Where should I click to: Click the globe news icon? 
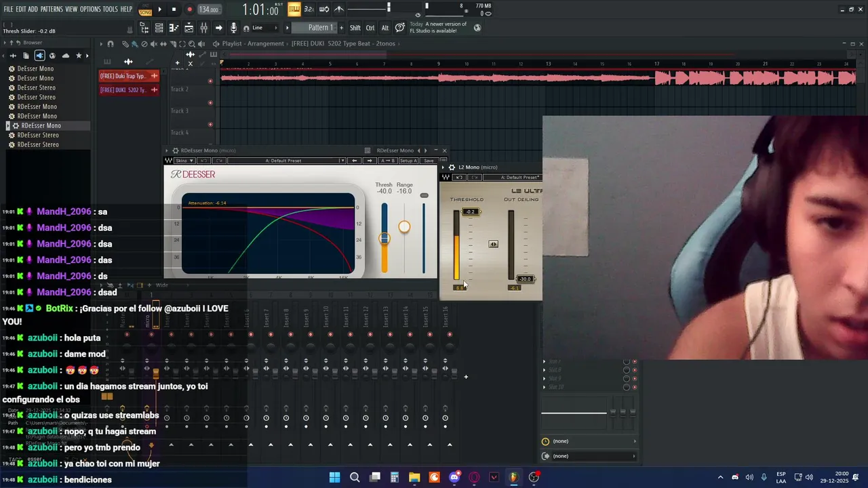(x=477, y=28)
